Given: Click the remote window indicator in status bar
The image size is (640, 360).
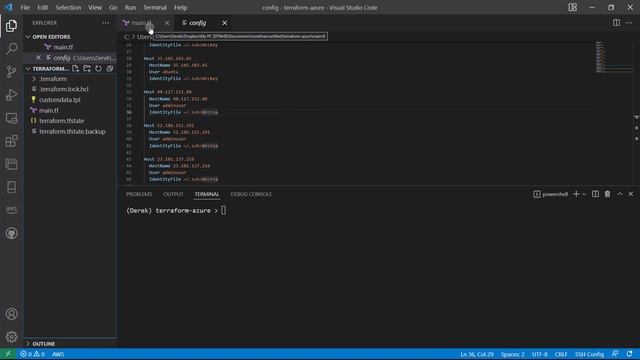Looking at the screenshot, I should [x=8, y=354].
